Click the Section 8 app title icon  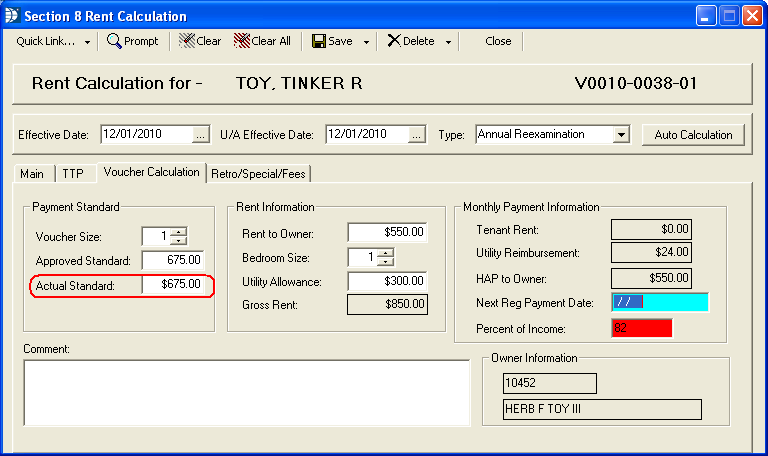click(12, 16)
